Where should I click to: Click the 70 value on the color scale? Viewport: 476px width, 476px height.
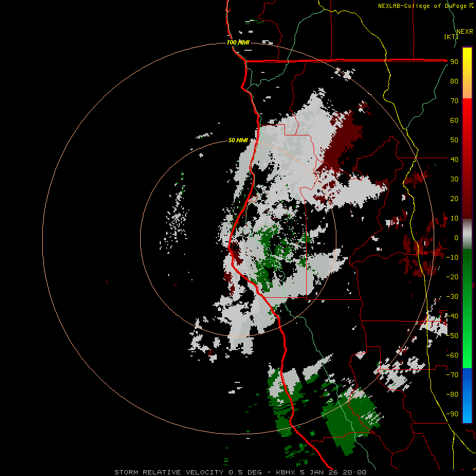coord(454,101)
